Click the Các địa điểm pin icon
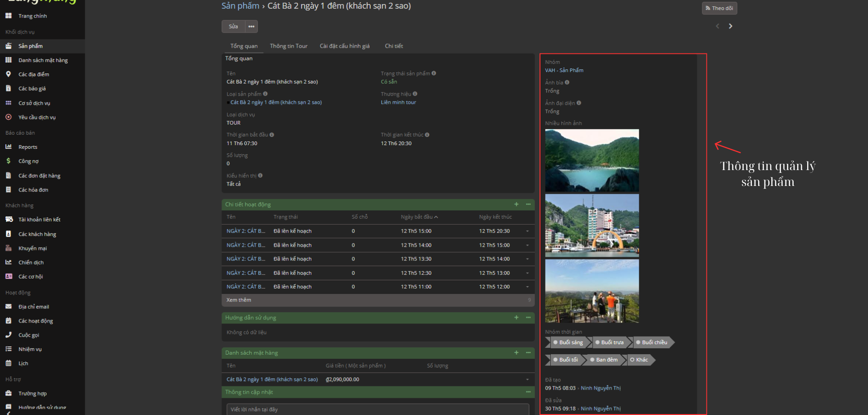Image resolution: width=868 pixels, height=415 pixels. [8, 74]
